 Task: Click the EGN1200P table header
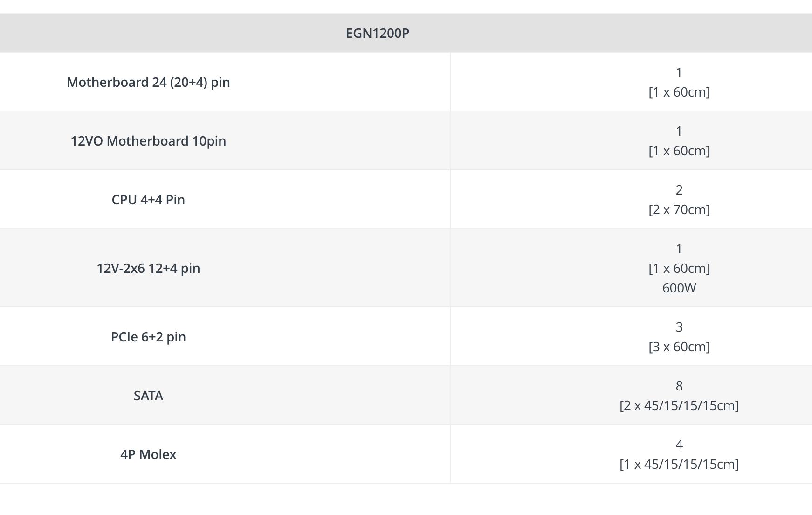tap(377, 33)
